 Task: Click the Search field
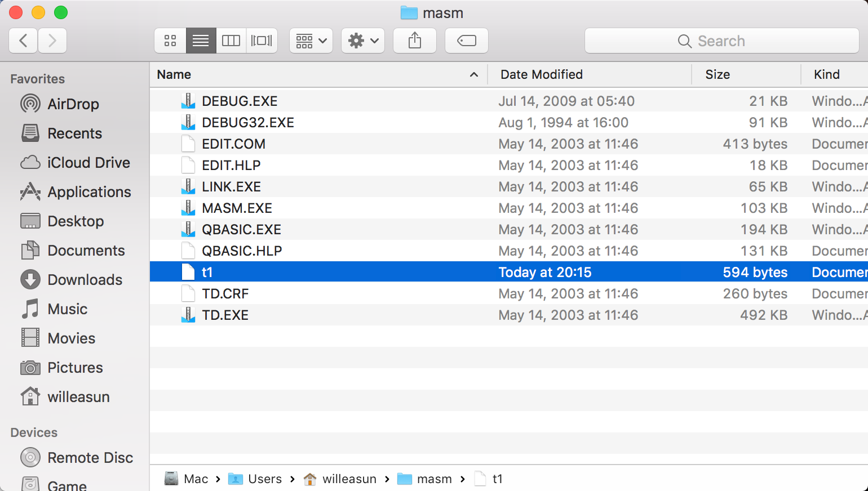pyautogui.click(x=722, y=41)
